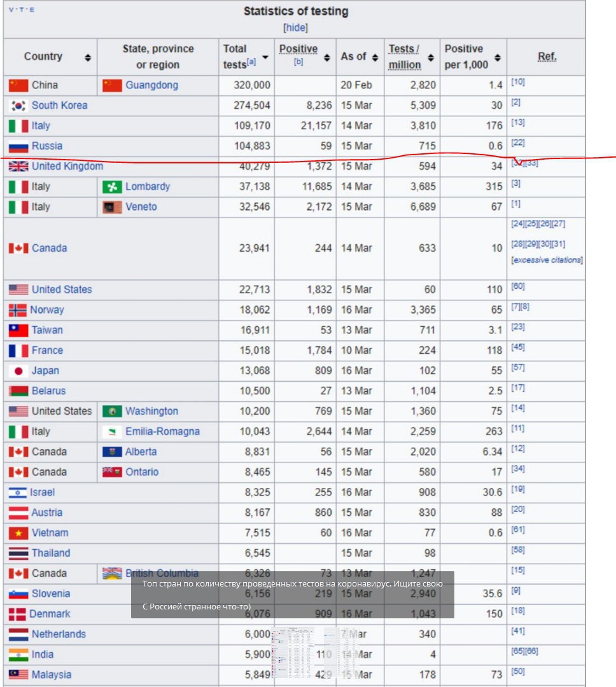Open reference [13] for Italy
The height and width of the screenshot is (687, 616).
tap(518, 122)
